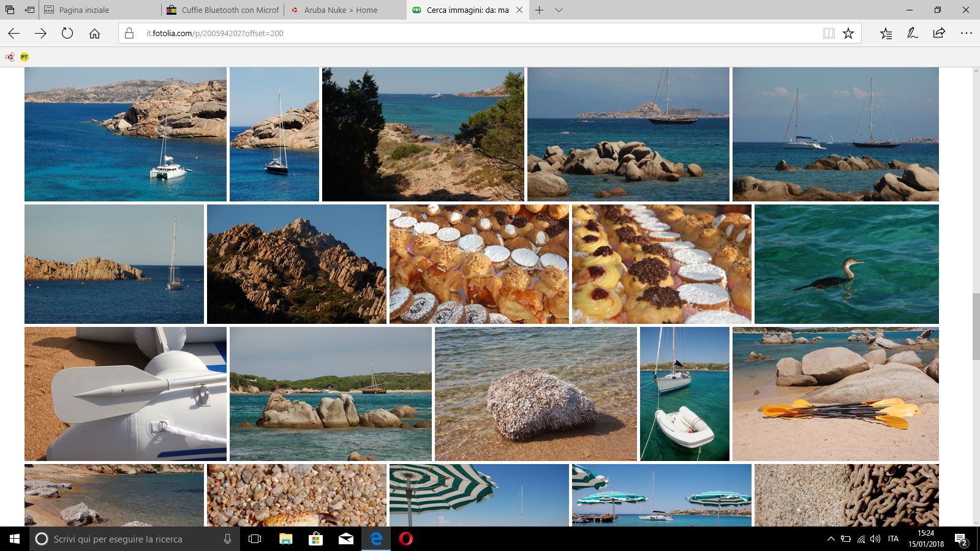Viewport: 980px width, 551px height.
Task: Switch to Aruba Nuke > Home tab
Action: [x=341, y=10]
